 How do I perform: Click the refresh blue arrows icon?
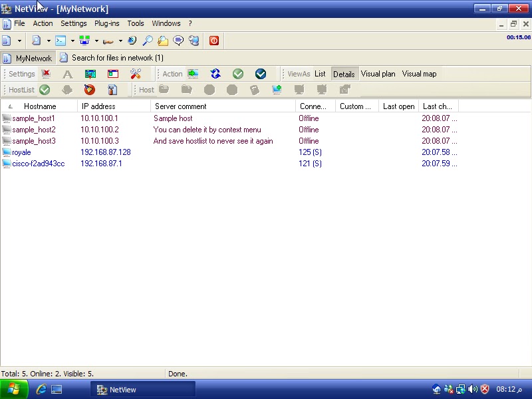click(215, 74)
